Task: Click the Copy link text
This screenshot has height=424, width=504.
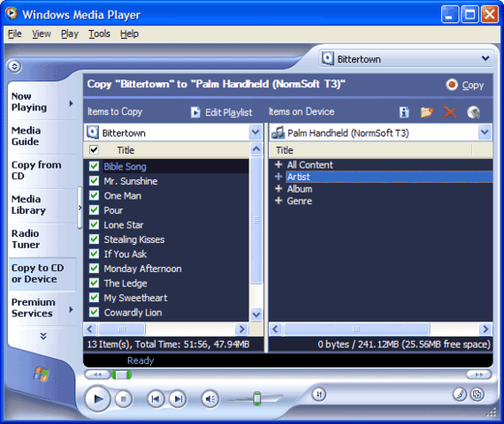Action: click(x=472, y=85)
